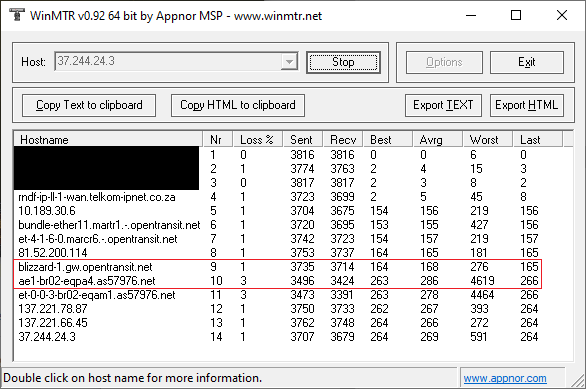
Task: Click the Last column header
Action: pyautogui.click(x=537, y=140)
